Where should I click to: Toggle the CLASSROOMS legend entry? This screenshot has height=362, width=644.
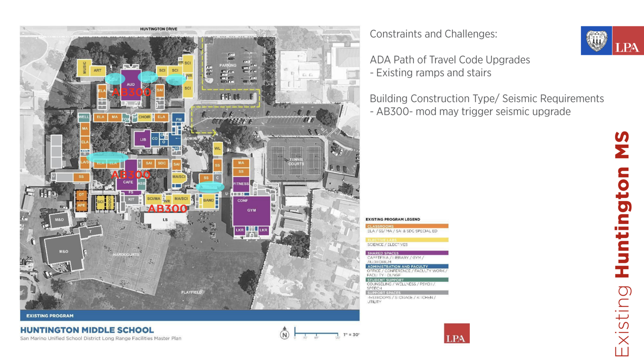[407, 226]
